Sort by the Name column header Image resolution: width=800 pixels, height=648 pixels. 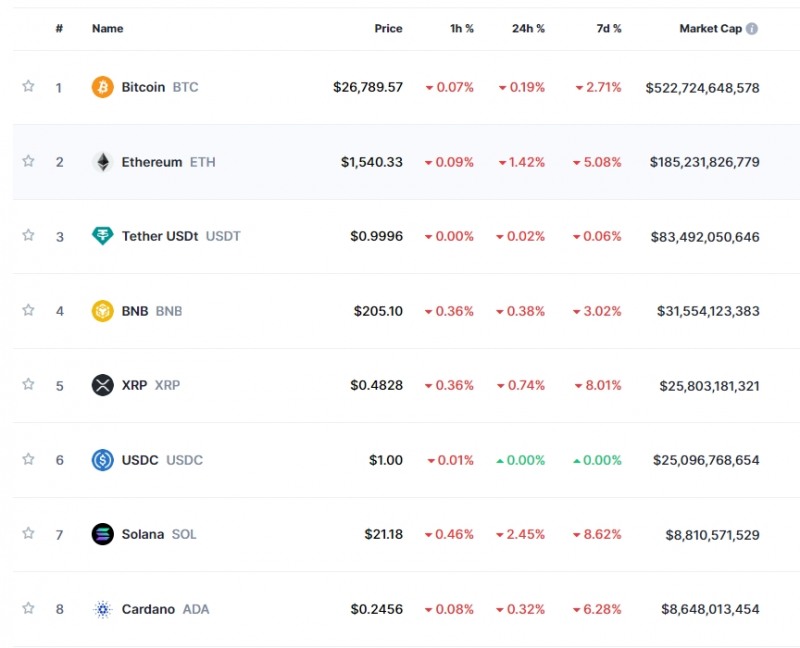(108, 29)
